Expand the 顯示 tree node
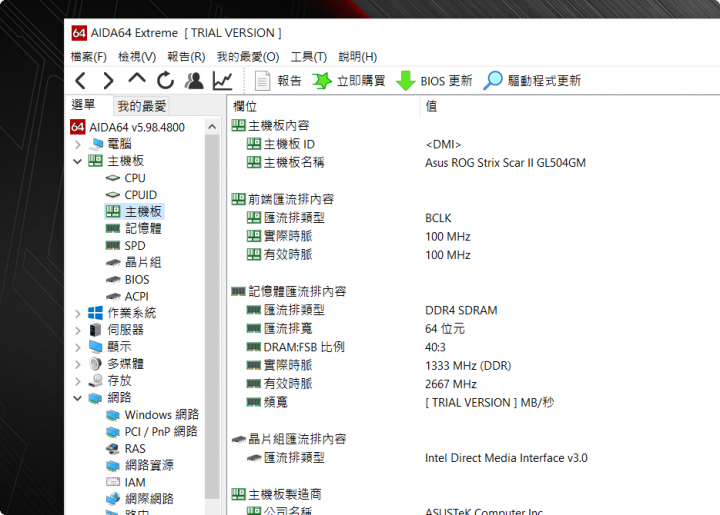The image size is (720, 515). 78,347
